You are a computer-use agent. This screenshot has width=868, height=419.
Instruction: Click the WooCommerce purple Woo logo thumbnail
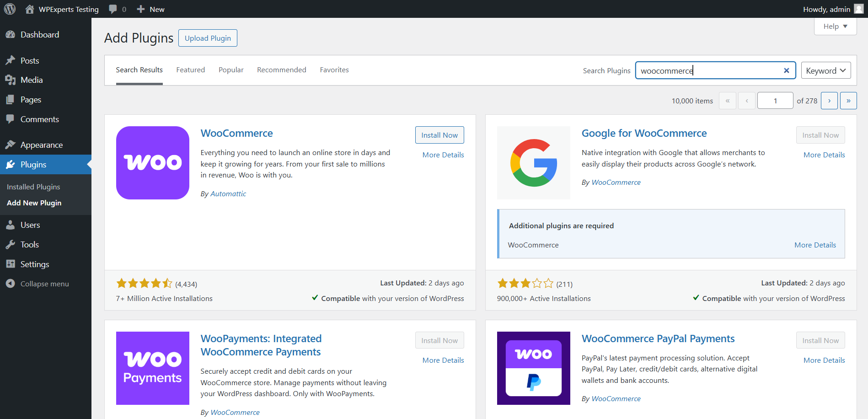pyautogui.click(x=153, y=163)
